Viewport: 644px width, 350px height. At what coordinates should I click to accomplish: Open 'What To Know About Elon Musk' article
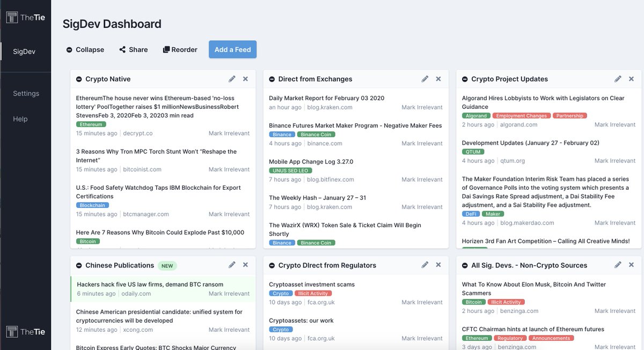(534, 289)
